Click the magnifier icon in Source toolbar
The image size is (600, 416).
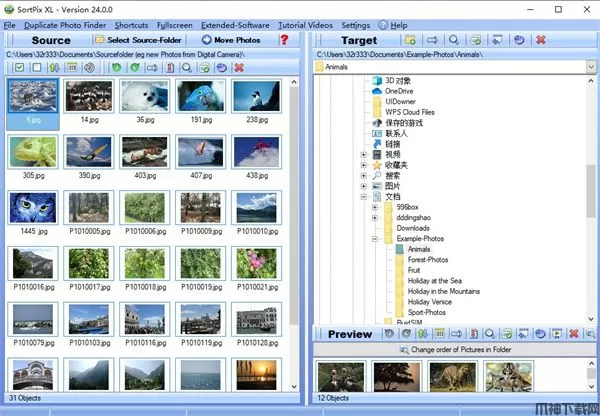tap(186, 67)
